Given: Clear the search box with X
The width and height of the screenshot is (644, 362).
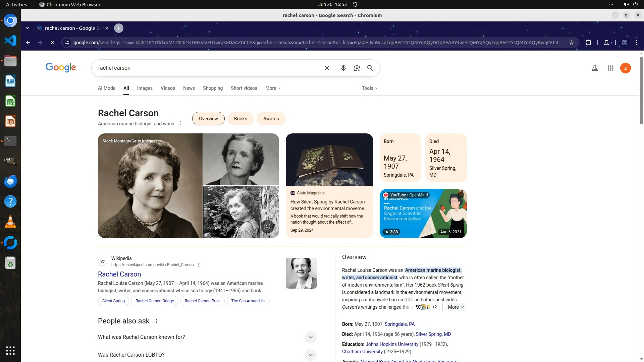Looking at the screenshot, I should pos(327,68).
